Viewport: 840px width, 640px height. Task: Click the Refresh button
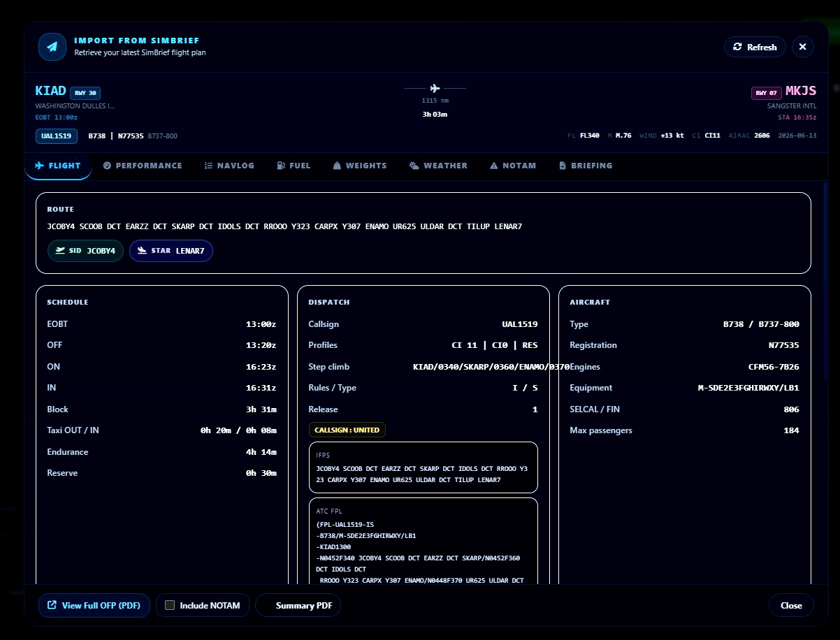tap(755, 47)
